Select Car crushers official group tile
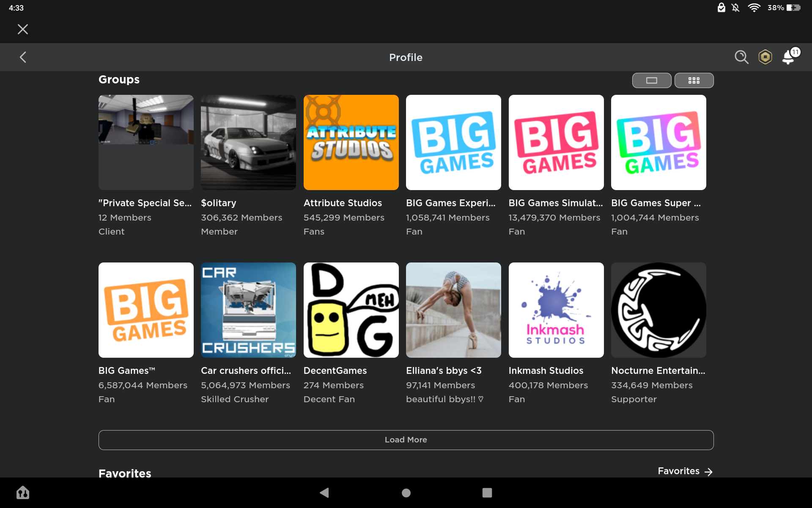Image resolution: width=812 pixels, height=508 pixels. pyautogui.click(x=248, y=310)
